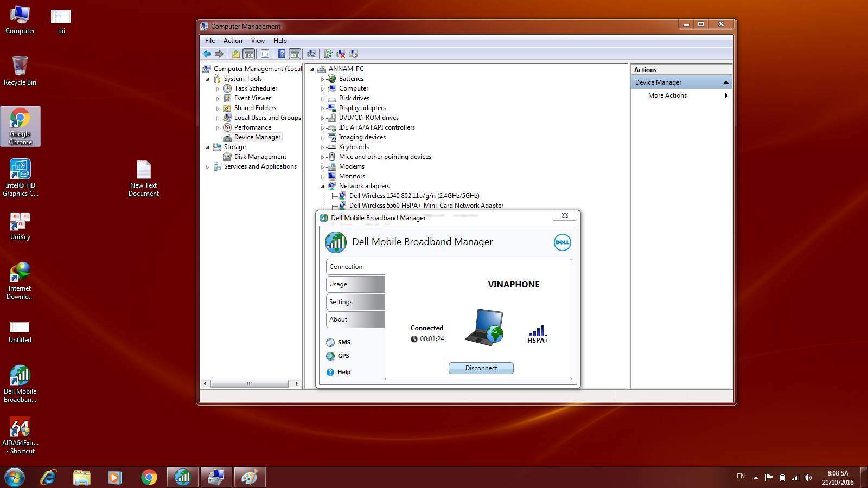Click Update Driver Software toolbar icon
The image size is (868, 488).
tap(328, 54)
